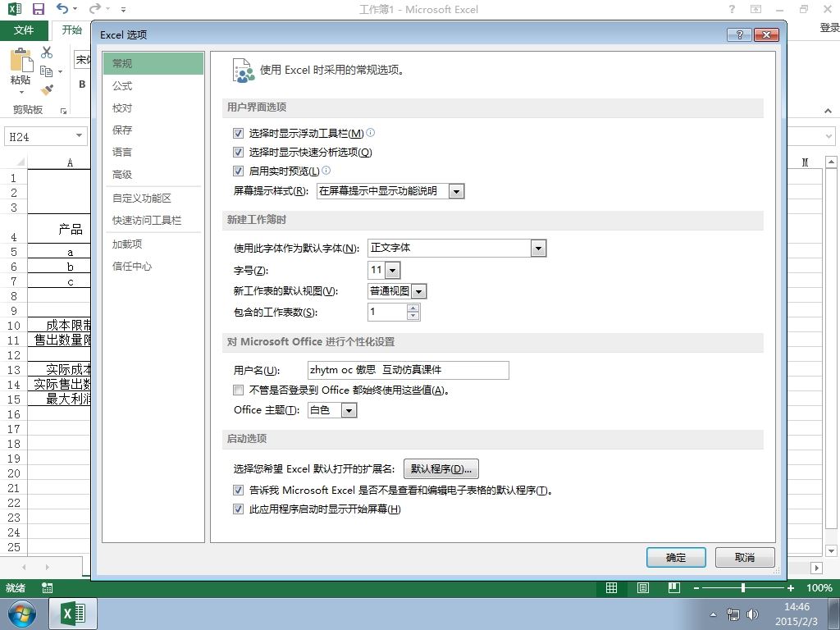
Task: Open the Windows Start menu
Action: click(x=21, y=614)
